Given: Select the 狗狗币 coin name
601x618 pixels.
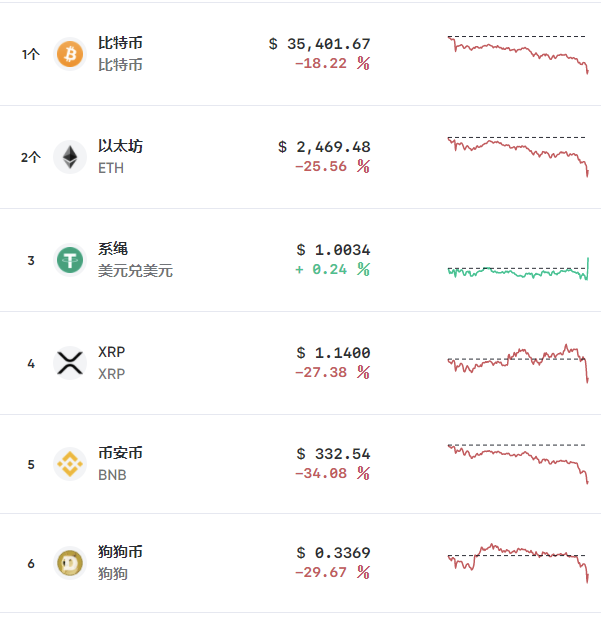Looking at the screenshot, I should tap(120, 552).
